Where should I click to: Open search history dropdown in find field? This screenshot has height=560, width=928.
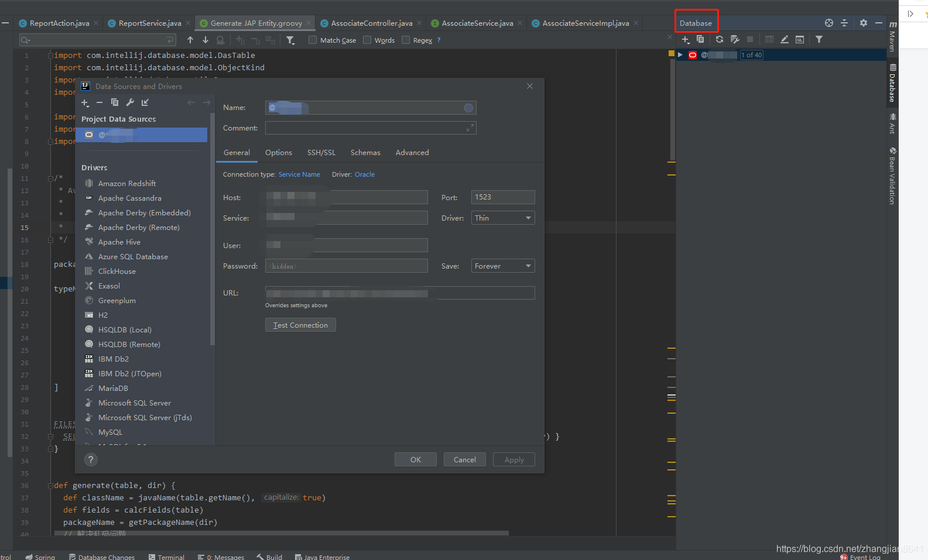click(x=25, y=40)
